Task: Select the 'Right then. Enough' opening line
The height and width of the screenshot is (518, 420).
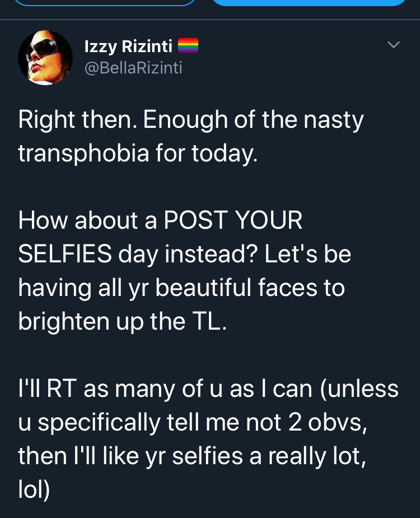Action: pos(123,120)
